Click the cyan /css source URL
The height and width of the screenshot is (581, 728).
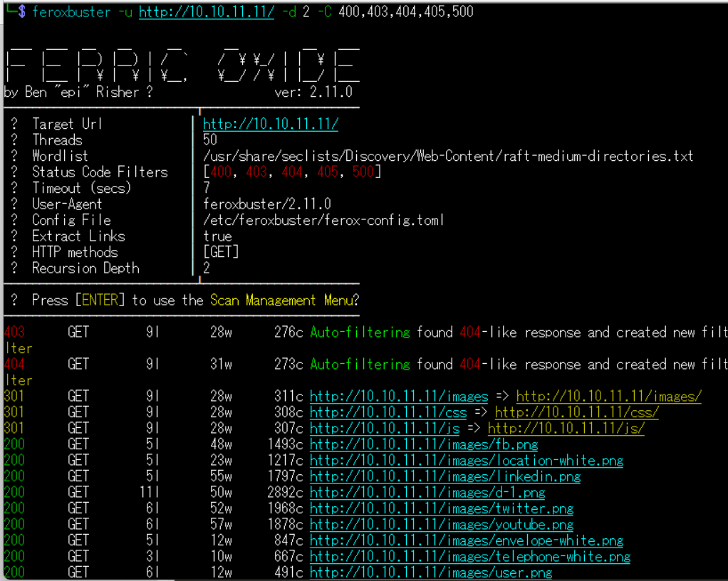click(388, 412)
